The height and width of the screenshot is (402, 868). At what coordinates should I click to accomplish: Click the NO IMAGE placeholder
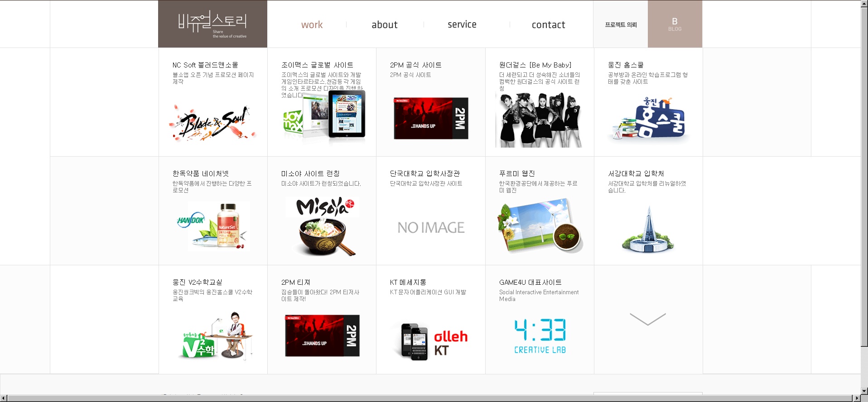(431, 227)
